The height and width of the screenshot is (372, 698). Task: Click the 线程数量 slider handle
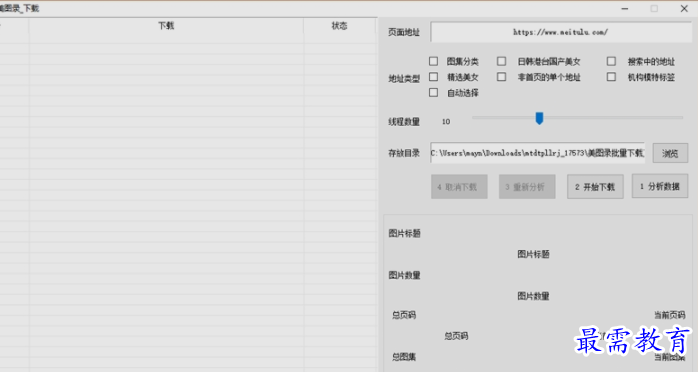539,118
